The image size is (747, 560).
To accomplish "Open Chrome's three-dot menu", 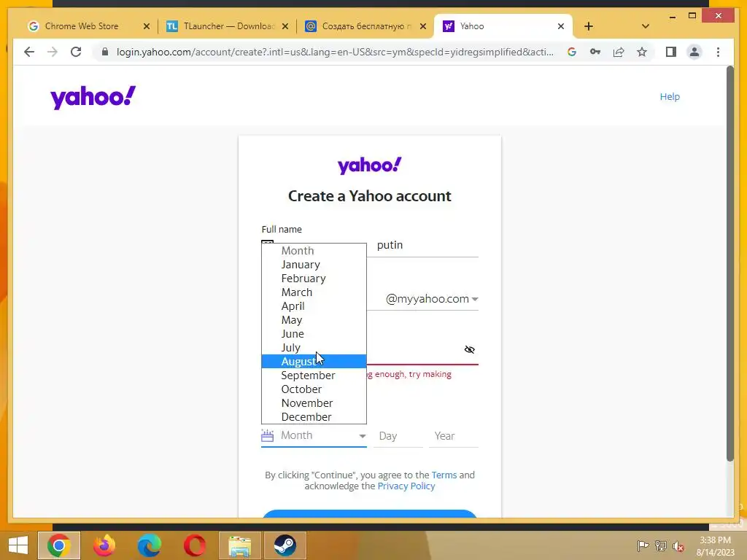I will tap(718, 52).
